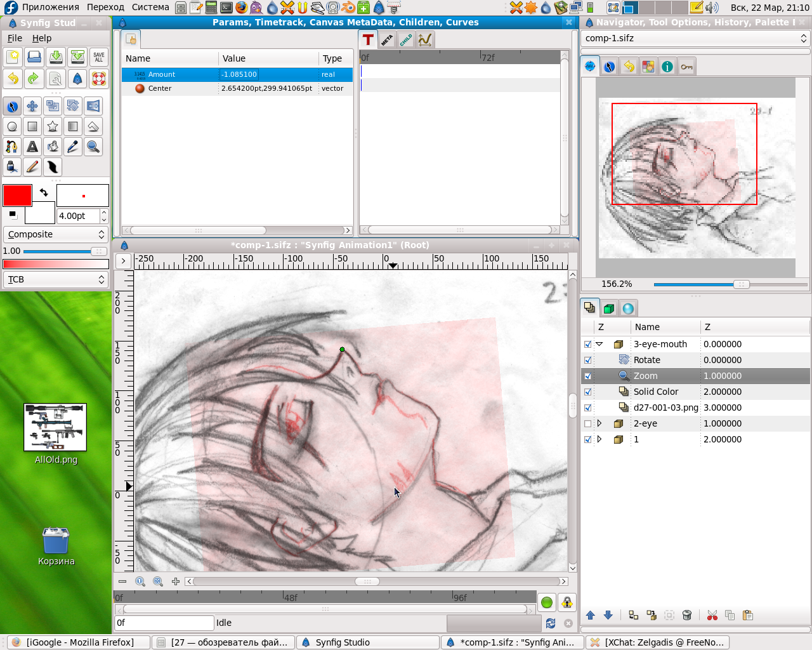Switch to the Timetrack tab
The width and height of the screenshot is (812, 650).
pyautogui.click(x=368, y=39)
